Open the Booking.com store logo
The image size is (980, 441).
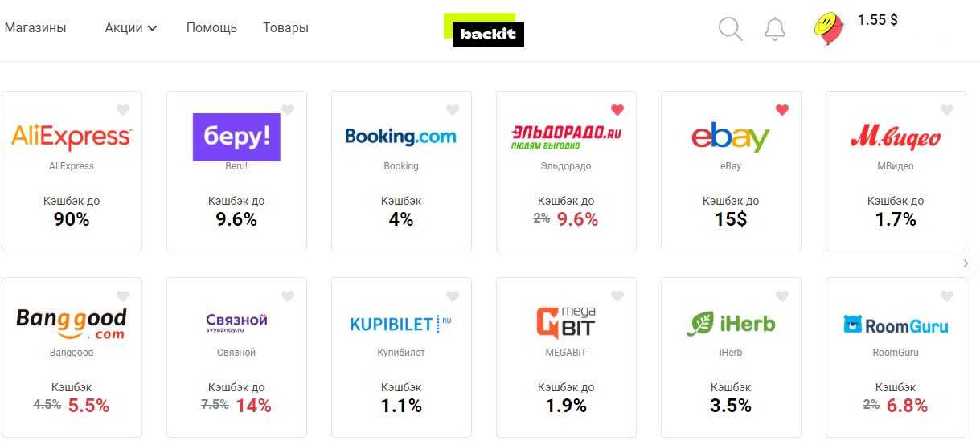[x=400, y=137]
